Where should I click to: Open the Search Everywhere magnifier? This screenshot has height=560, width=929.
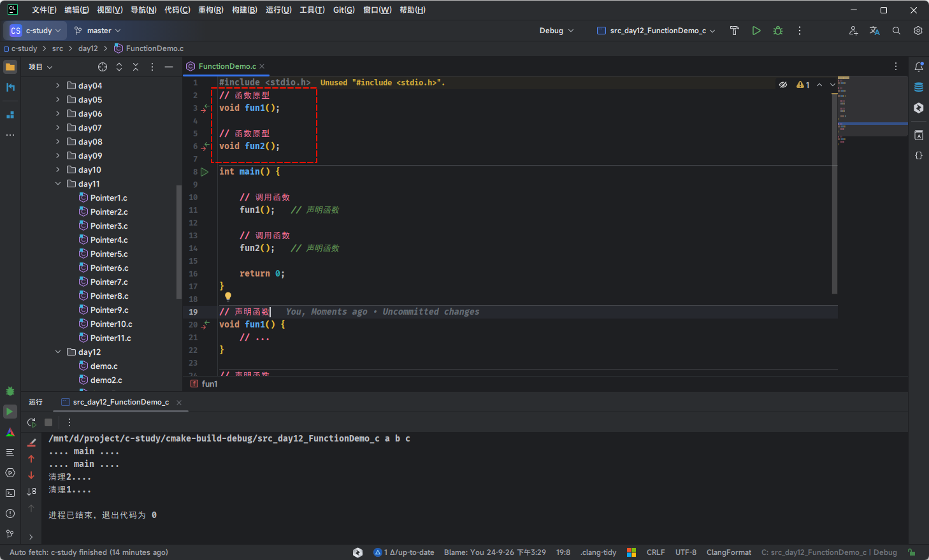click(x=897, y=31)
